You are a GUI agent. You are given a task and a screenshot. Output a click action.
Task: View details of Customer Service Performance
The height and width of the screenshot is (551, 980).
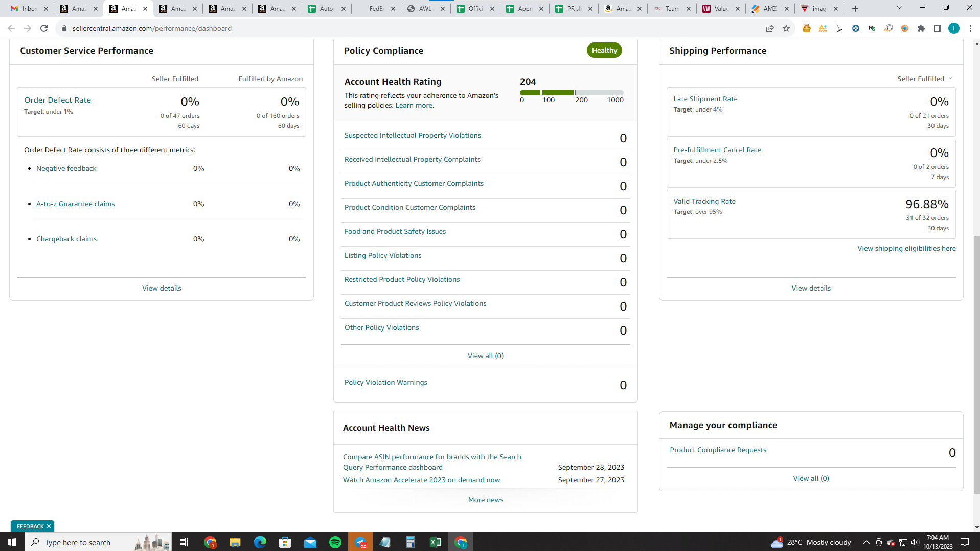[x=162, y=288]
